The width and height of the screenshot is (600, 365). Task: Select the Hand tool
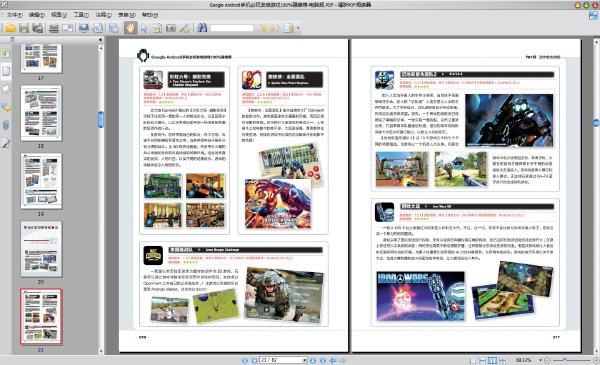[x=130, y=28]
